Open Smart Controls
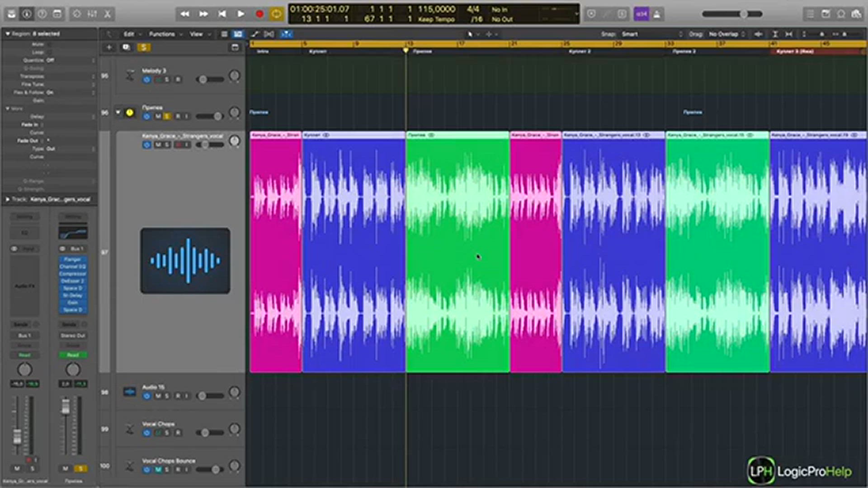Screen dimensions: 868x488 pyautogui.click(x=77, y=14)
